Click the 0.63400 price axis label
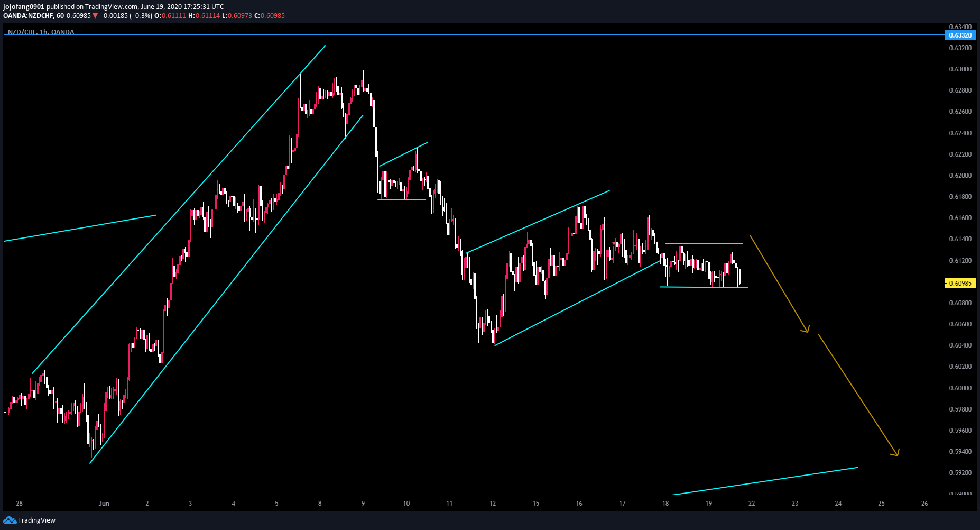Viewport: 980px width, 530px height. [960, 26]
